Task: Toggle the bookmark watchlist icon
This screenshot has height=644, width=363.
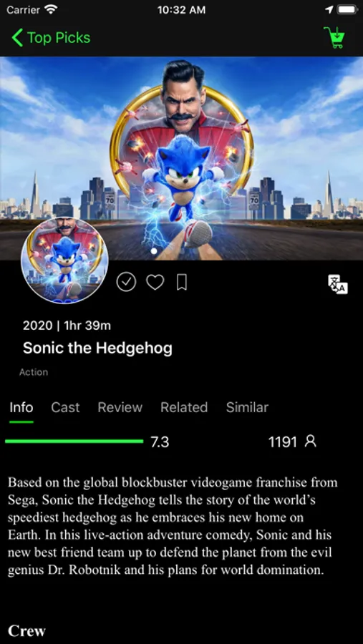Action: [x=182, y=282]
